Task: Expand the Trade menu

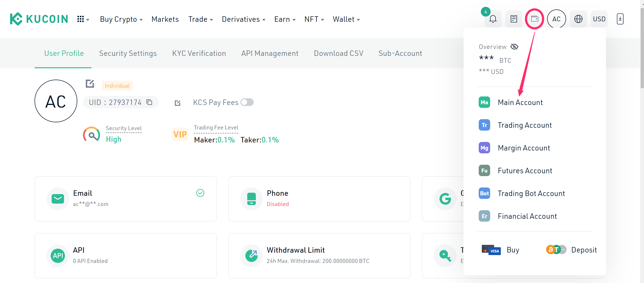Action: click(x=201, y=19)
